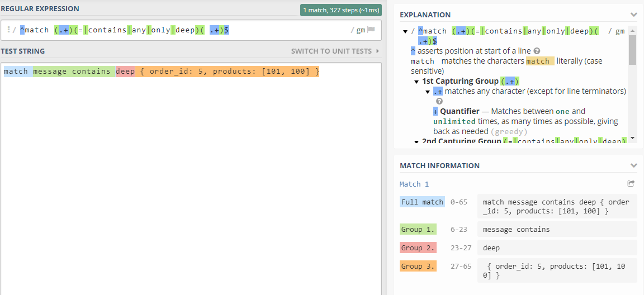Screen dimensions: 644x295
Task: Click the 'gm' flags text in regex bar
Action: tap(361, 30)
